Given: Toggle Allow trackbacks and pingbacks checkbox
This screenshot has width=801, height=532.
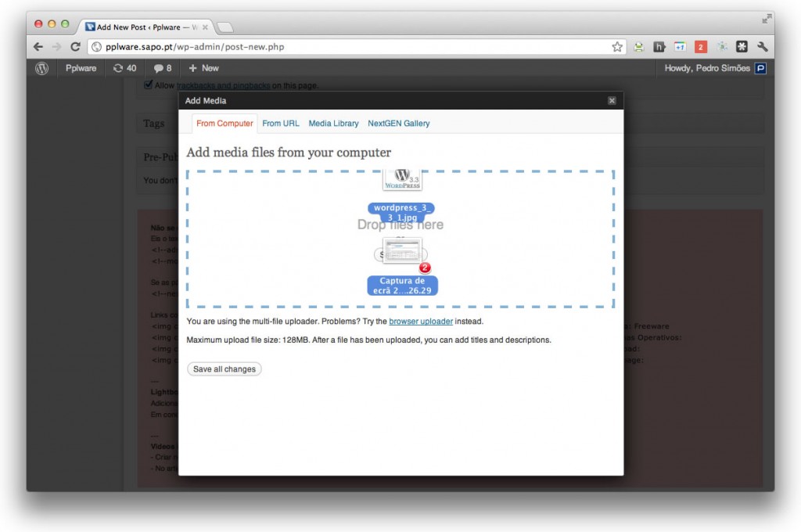Looking at the screenshot, I should pyautogui.click(x=148, y=84).
